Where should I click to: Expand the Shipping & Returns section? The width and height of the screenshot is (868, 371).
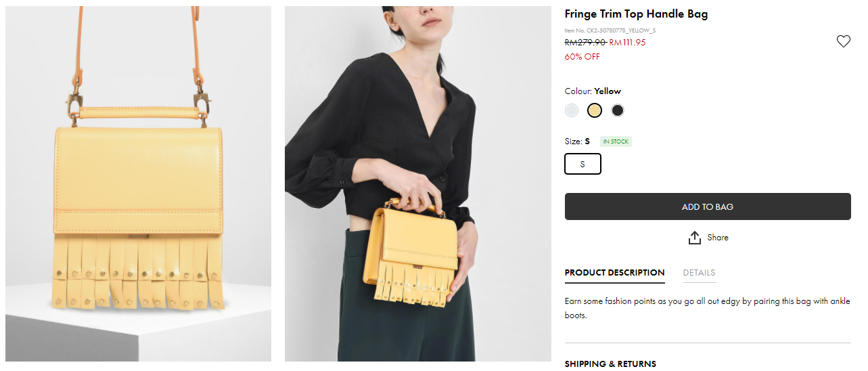[610, 364]
